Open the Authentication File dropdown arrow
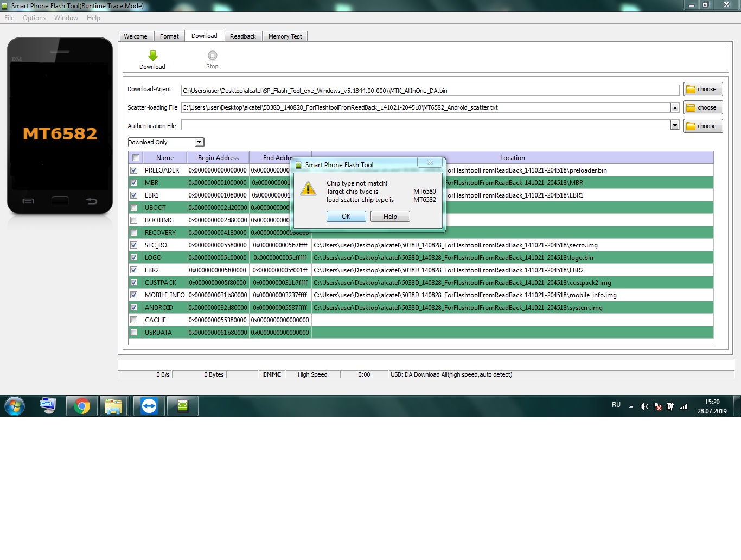This screenshot has width=741, height=560. pyautogui.click(x=675, y=125)
